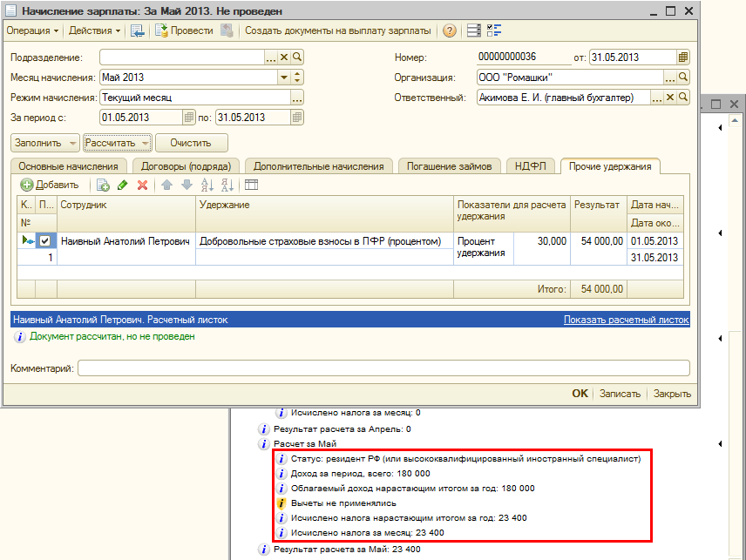Screen dimensions: 746x560
Task: Open the Режим начисления ellipsis selector
Action: tap(297, 98)
